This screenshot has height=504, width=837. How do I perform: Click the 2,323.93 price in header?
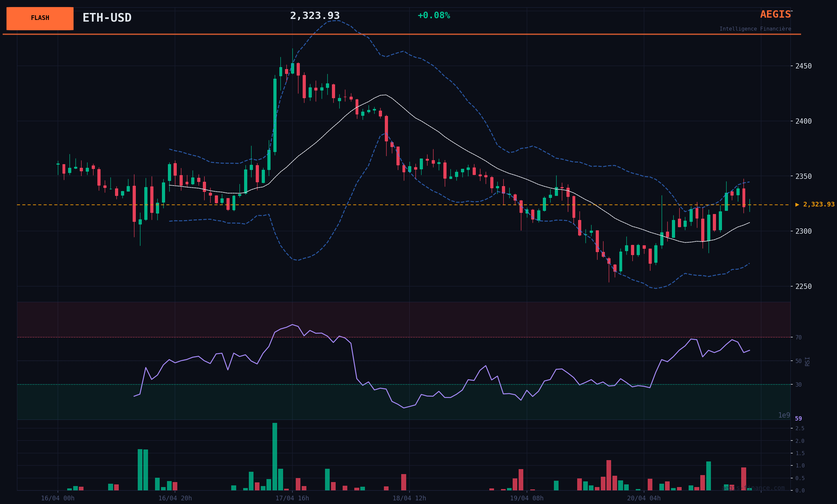tap(315, 16)
